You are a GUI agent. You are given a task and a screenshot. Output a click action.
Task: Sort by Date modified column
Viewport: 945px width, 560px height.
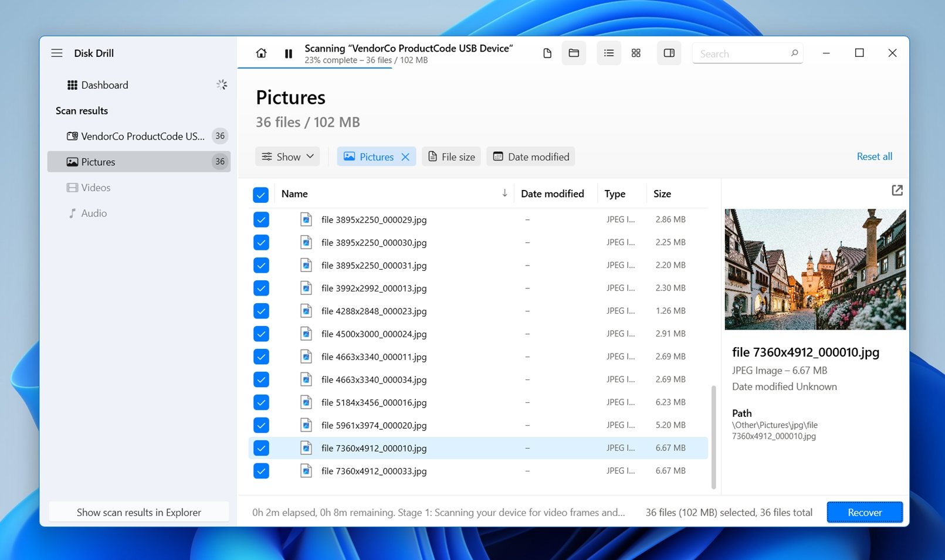(x=552, y=194)
